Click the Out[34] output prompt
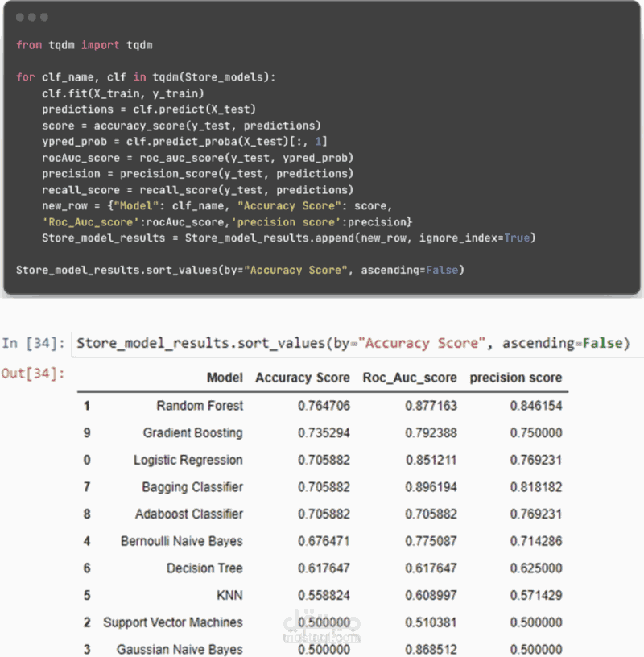 click(x=34, y=374)
